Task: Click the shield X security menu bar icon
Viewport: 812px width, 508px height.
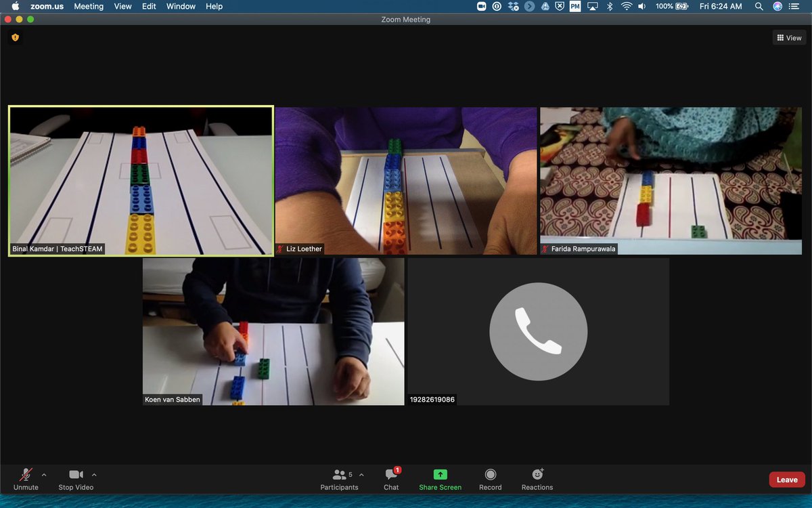Action: pos(560,6)
